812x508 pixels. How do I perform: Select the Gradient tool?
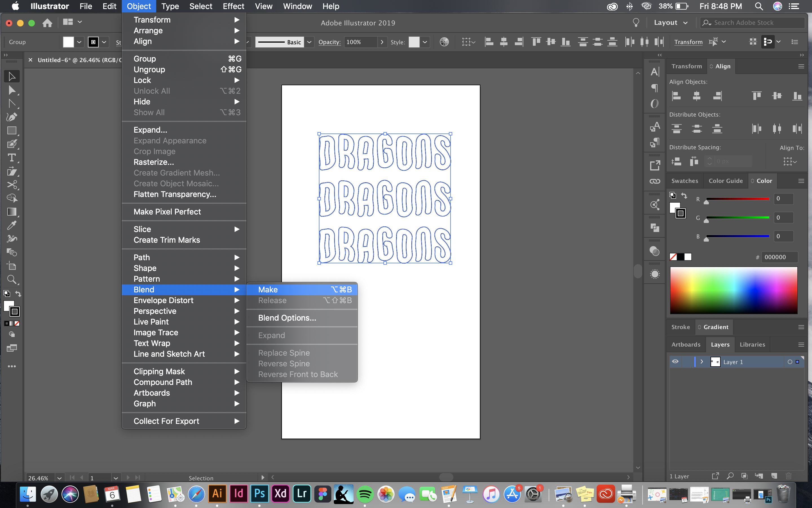[12, 212]
